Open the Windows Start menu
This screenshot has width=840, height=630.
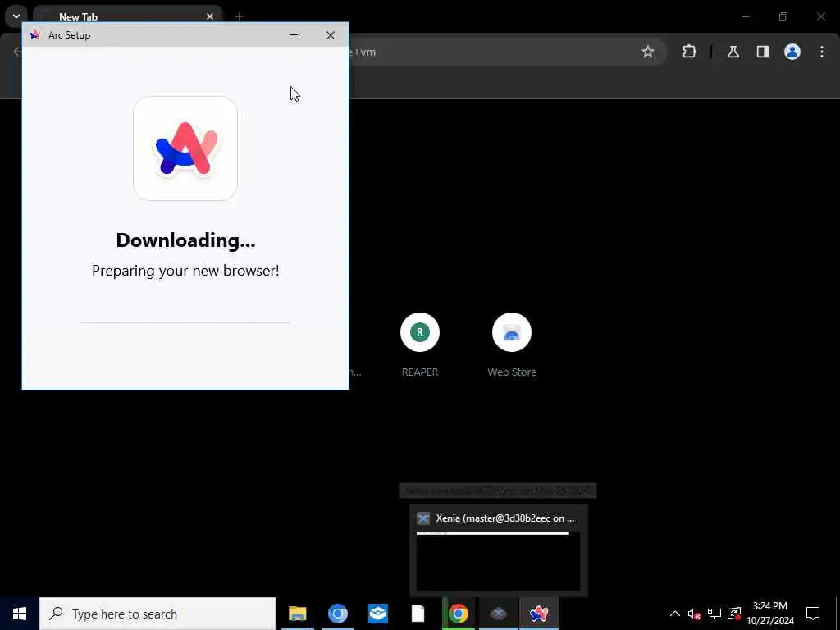pos(20,614)
